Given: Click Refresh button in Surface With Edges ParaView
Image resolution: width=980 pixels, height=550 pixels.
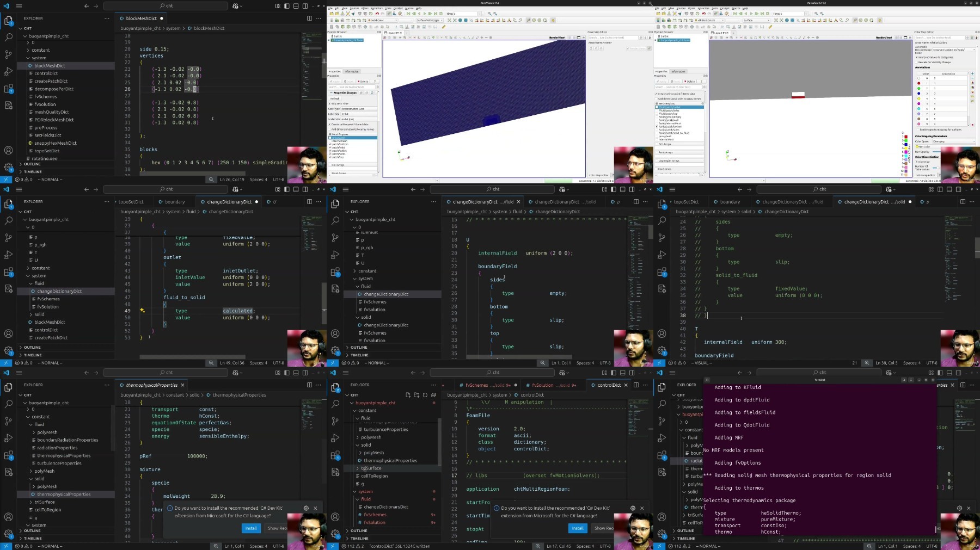Looking at the screenshot, I should point(335,98).
